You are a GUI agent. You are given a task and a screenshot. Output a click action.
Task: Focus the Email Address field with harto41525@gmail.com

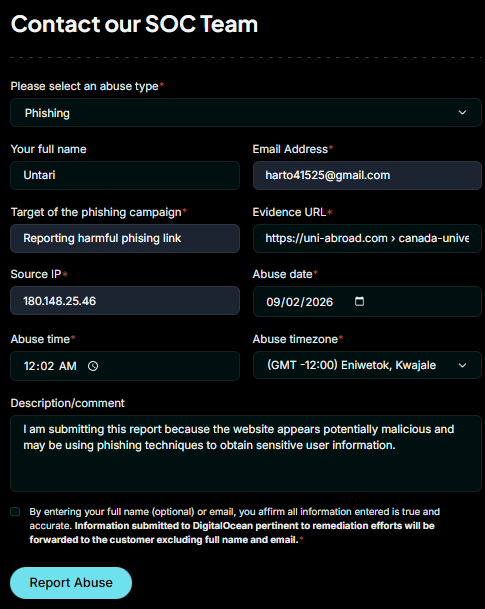click(x=367, y=176)
